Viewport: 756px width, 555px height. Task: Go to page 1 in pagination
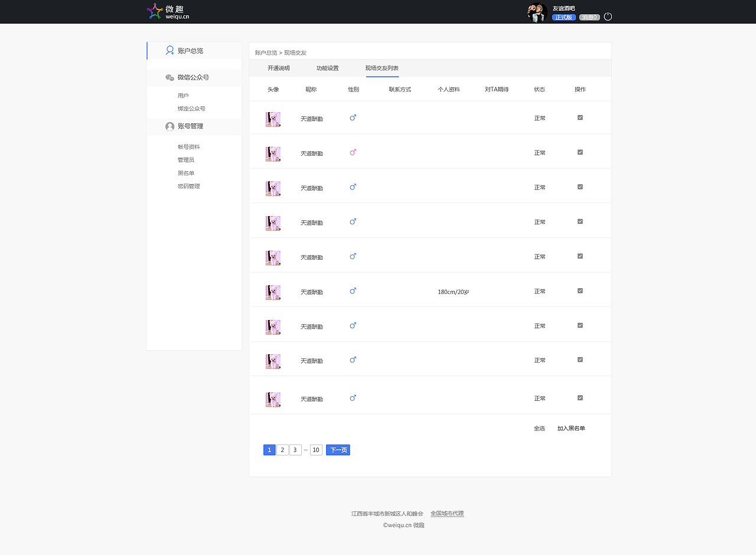(x=269, y=450)
